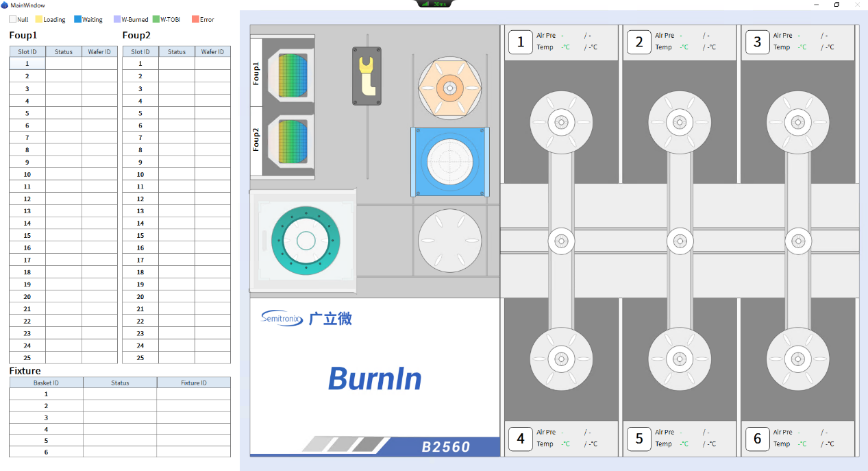This screenshot has width=868, height=471.
Task: Click the Foup1 Status column header
Action: click(x=64, y=51)
